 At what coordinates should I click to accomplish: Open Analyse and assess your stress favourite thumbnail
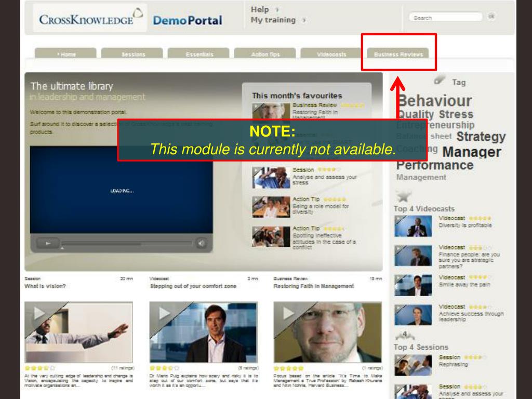click(x=271, y=178)
